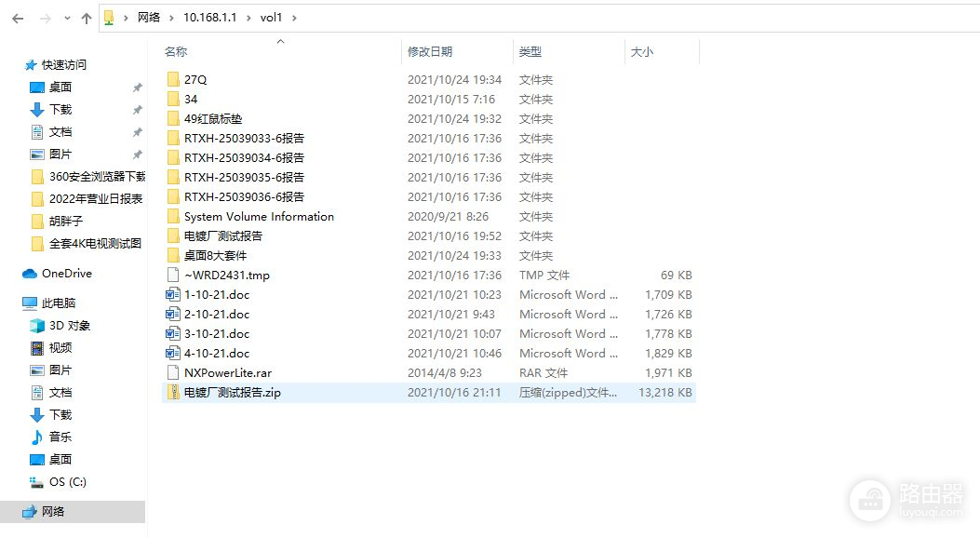Select RTXH-25039033-6报告 folder icon
The height and width of the screenshot is (538, 980).
173,138
